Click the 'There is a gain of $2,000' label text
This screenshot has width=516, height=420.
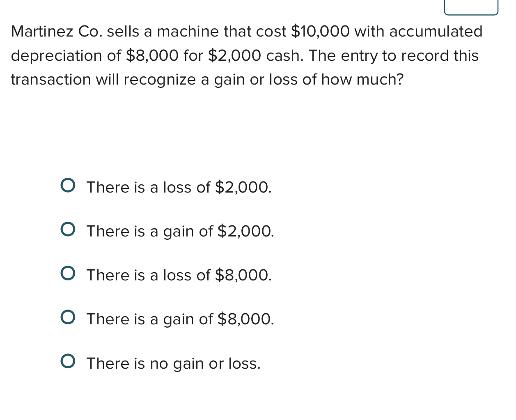[x=180, y=232]
